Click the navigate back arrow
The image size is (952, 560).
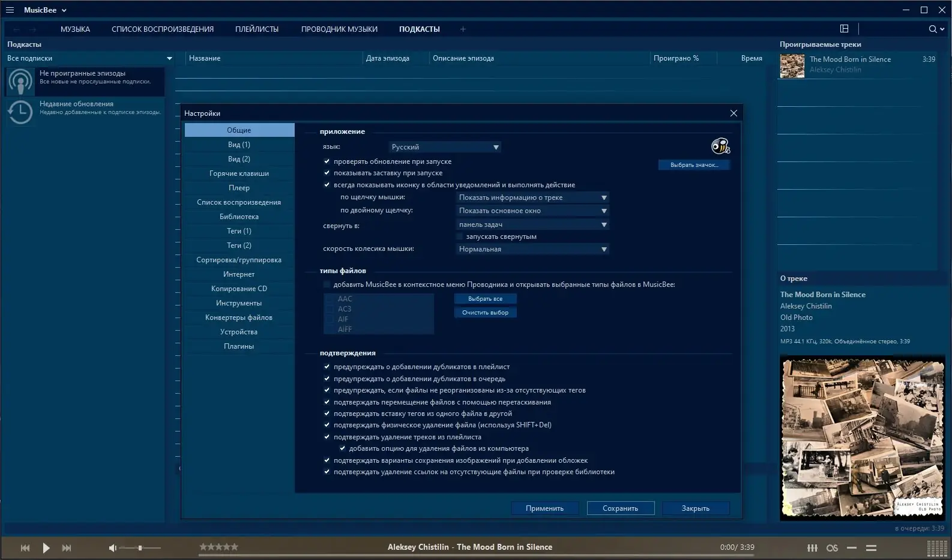tap(16, 29)
